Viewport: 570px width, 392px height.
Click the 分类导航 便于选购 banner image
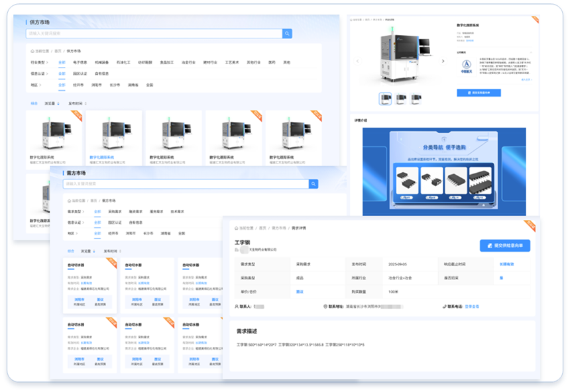(x=444, y=171)
